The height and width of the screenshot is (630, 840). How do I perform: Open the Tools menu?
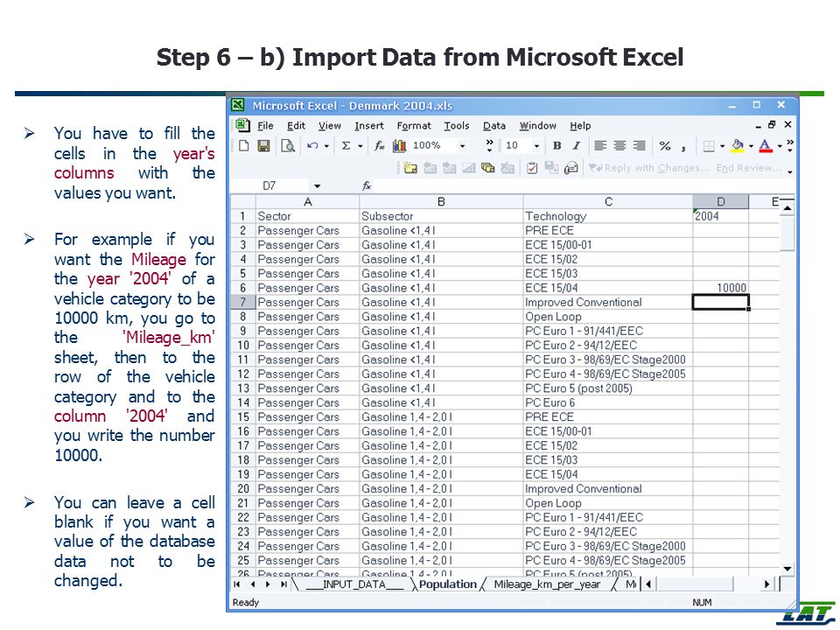coord(457,126)
